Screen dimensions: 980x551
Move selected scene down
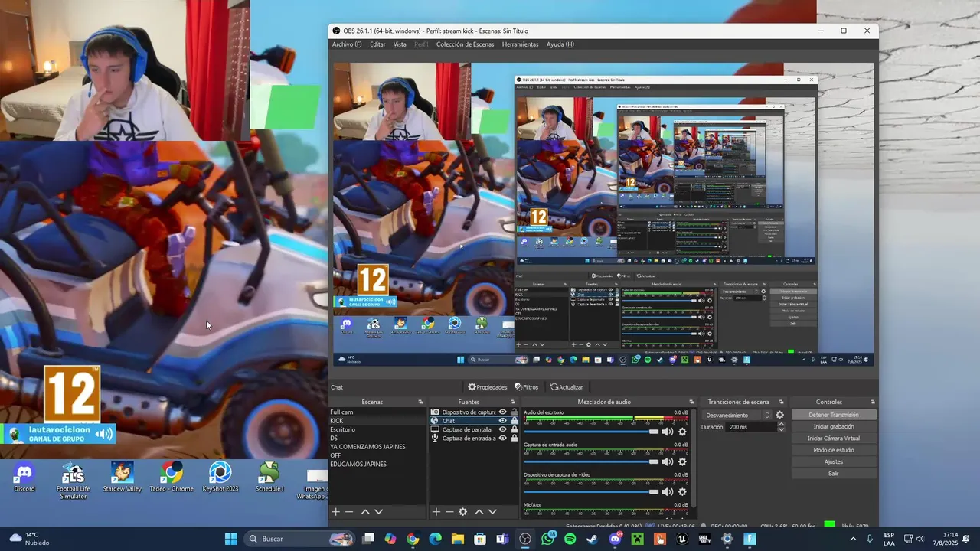coord(378,512)
